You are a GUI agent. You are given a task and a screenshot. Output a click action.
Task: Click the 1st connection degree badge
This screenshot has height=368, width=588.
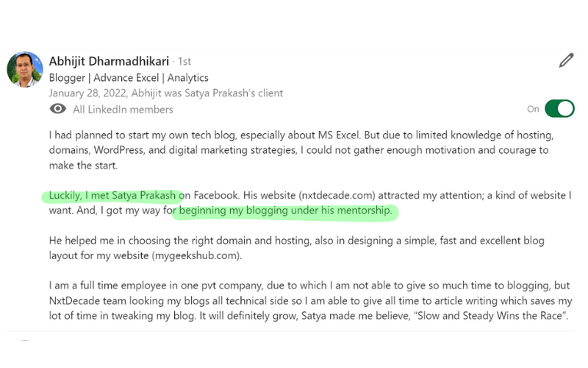click(184, 61)
